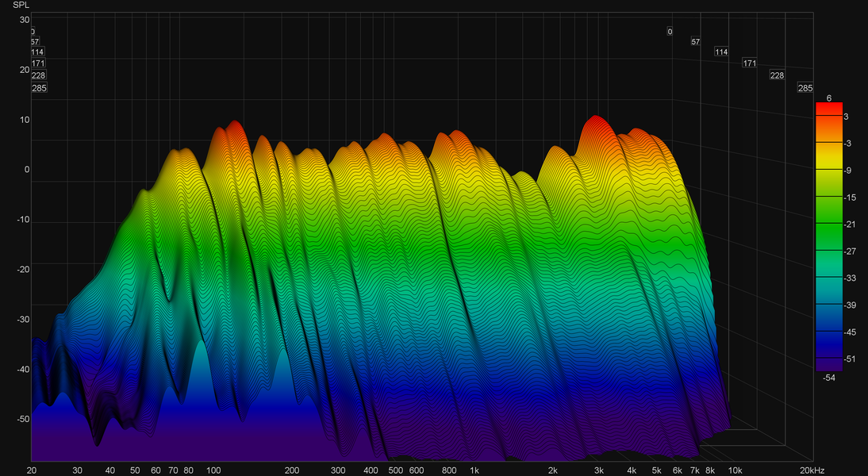Click the 100 Hz frequency axis label
Screen dimensions: 868x476
[213, 470]
